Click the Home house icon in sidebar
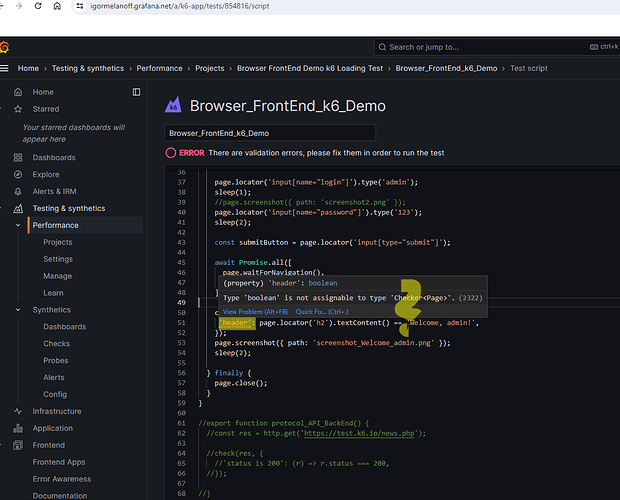The image size is (620, 500). pyautogui.click(x=18, y=92)
